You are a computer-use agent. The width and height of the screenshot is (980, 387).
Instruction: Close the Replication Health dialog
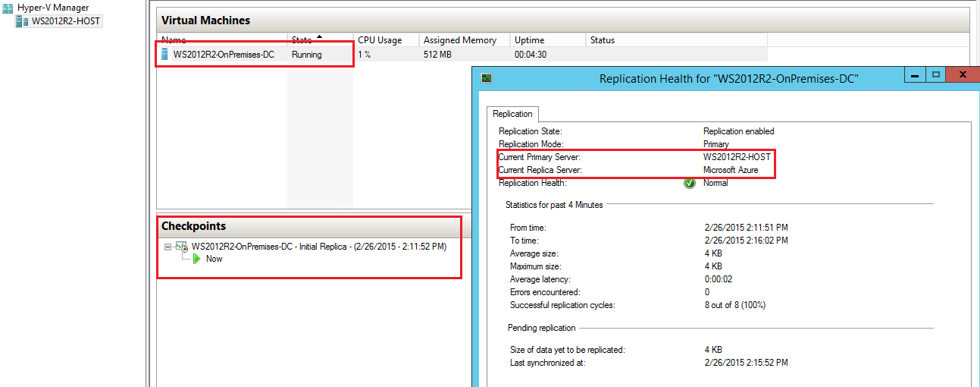pyautogui.click(x=962, y=75)
